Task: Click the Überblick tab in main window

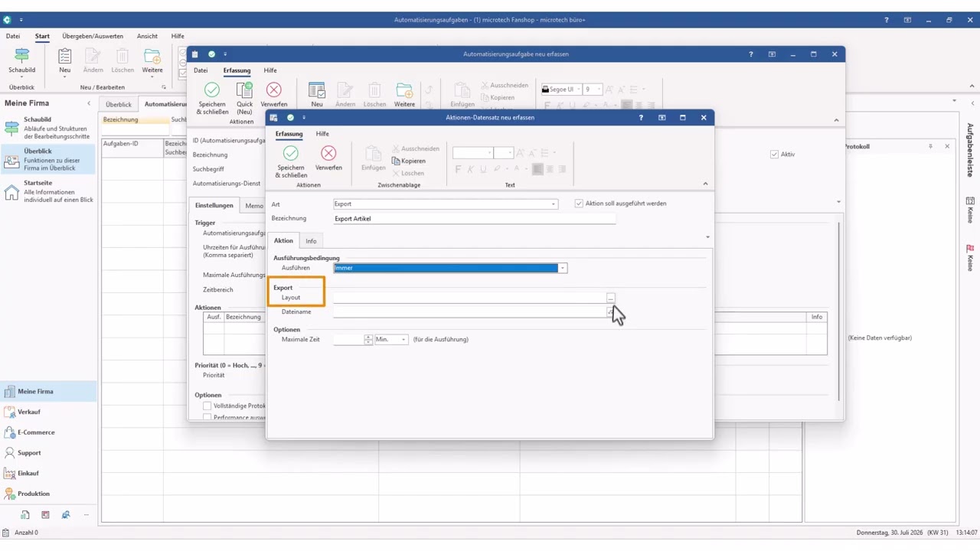Action: click(119, 104)
